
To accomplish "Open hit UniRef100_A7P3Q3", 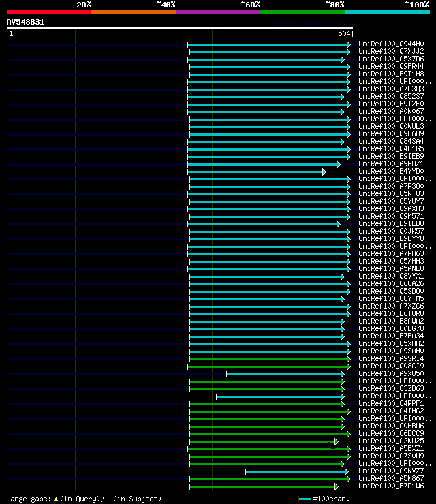I will click(391, 89).
